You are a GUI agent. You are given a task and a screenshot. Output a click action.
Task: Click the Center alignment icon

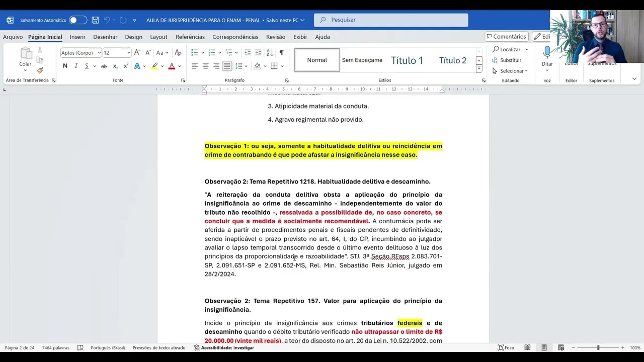point(205,66)
